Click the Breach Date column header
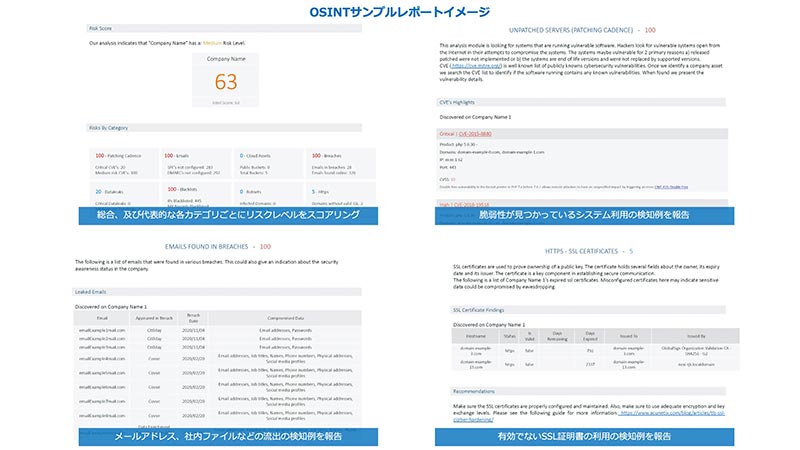 (x=192, y=317)
